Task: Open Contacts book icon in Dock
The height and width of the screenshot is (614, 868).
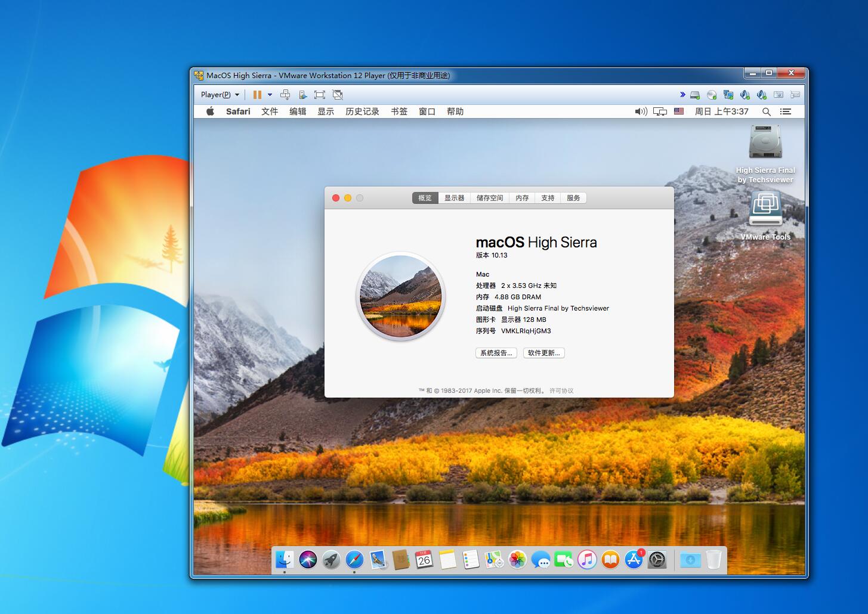Action: 401,559
